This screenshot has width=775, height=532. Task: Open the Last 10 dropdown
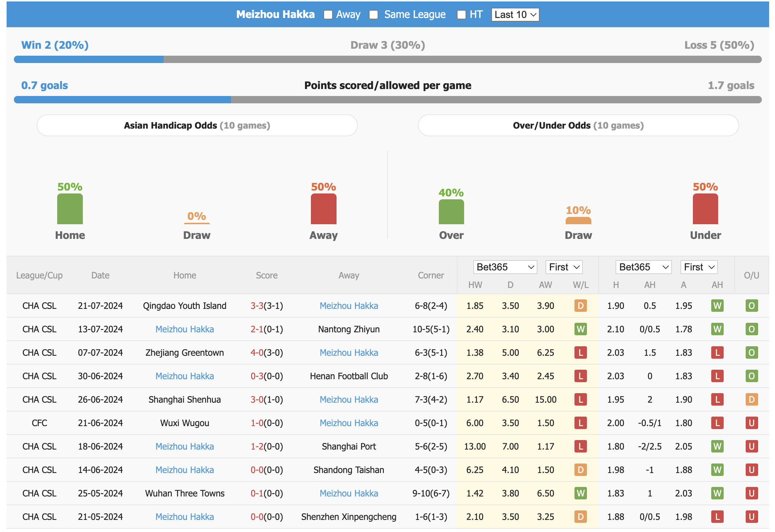515,15
